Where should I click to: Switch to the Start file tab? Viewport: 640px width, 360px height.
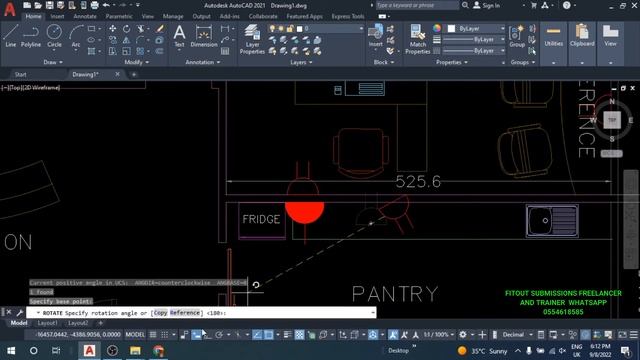click(x=20, y=74)
